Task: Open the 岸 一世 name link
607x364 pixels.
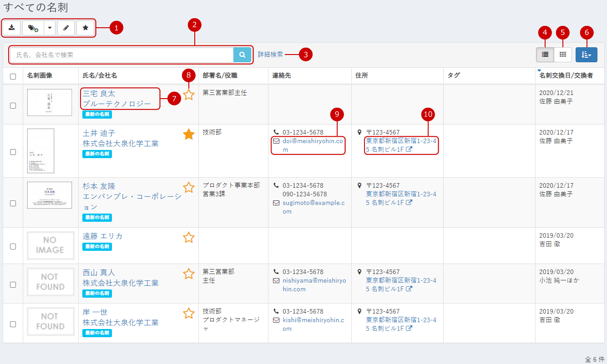Action: 95,312
